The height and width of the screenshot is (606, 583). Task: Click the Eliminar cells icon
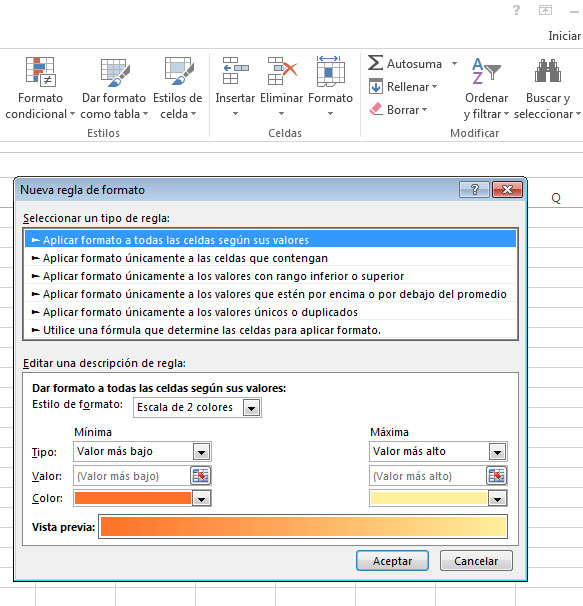282,71
